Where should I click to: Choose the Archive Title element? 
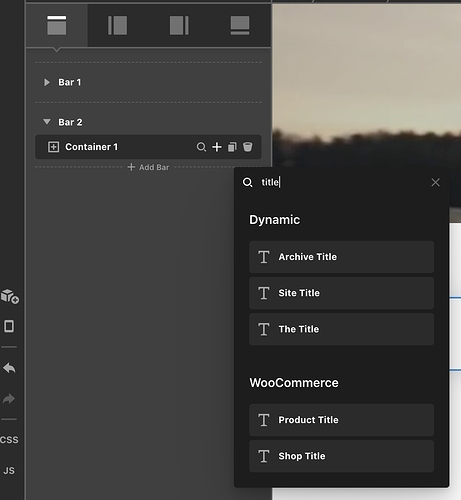[342, 257]
